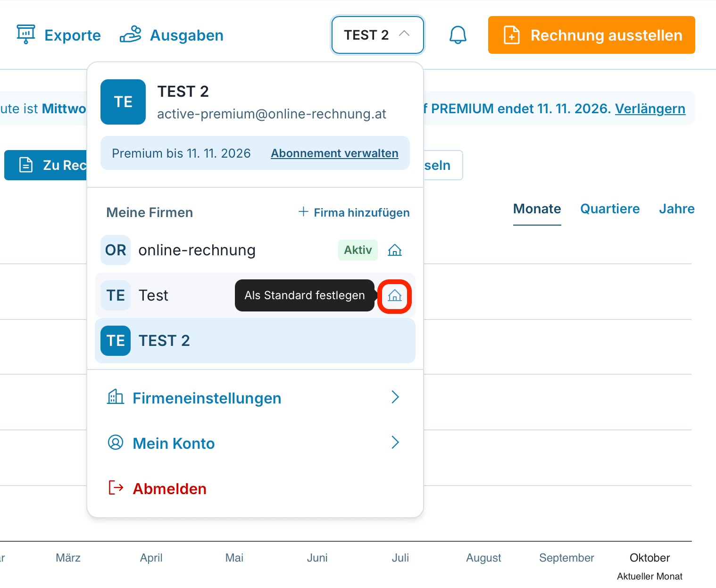Click the large TE avatar in the account header
The image size is (716, 588).
[x=123, y=102]
